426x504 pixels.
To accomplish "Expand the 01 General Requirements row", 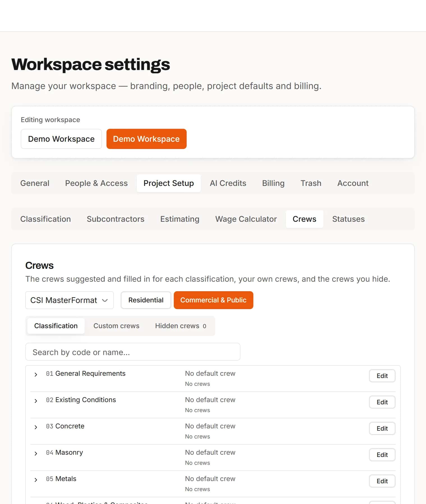I will tap(36, 375).
